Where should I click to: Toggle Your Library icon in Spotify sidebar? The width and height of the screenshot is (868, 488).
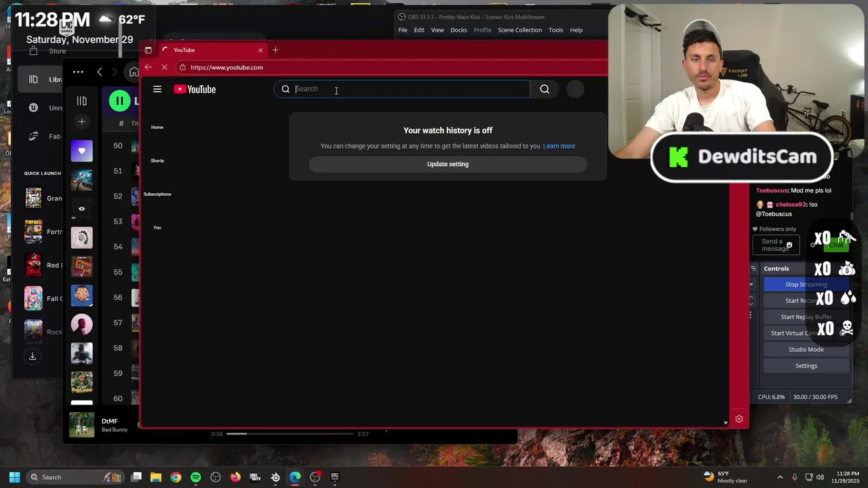pyautogui.click(x=81, y=101)
